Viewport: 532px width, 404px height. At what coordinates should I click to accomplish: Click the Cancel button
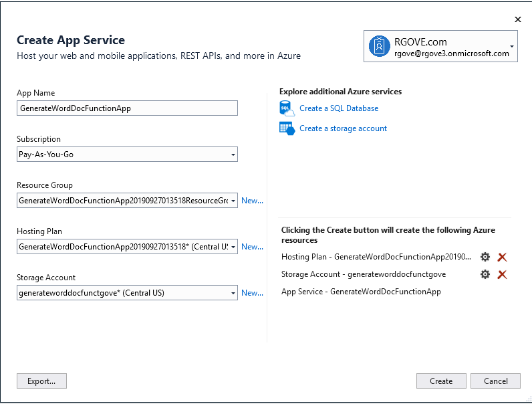pos(496,381)
